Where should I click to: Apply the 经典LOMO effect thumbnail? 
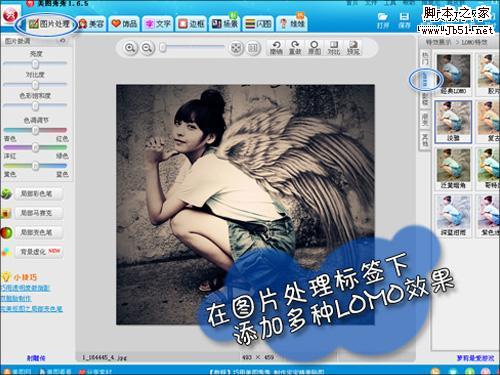coord(453,75)
